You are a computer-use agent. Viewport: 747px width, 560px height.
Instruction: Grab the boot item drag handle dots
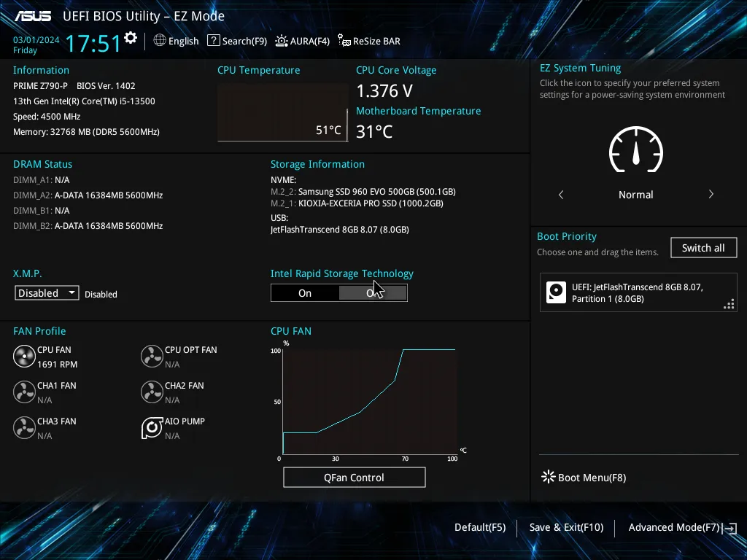[729, 304]
